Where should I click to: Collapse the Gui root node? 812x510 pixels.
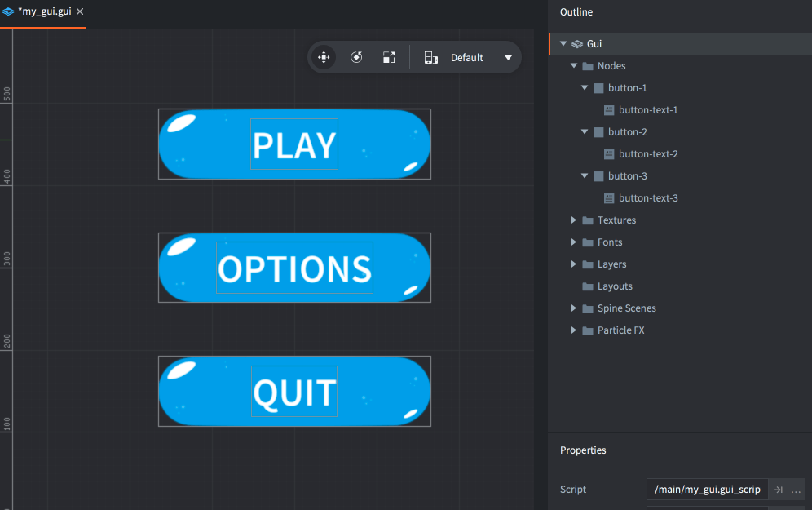point(563,44)
